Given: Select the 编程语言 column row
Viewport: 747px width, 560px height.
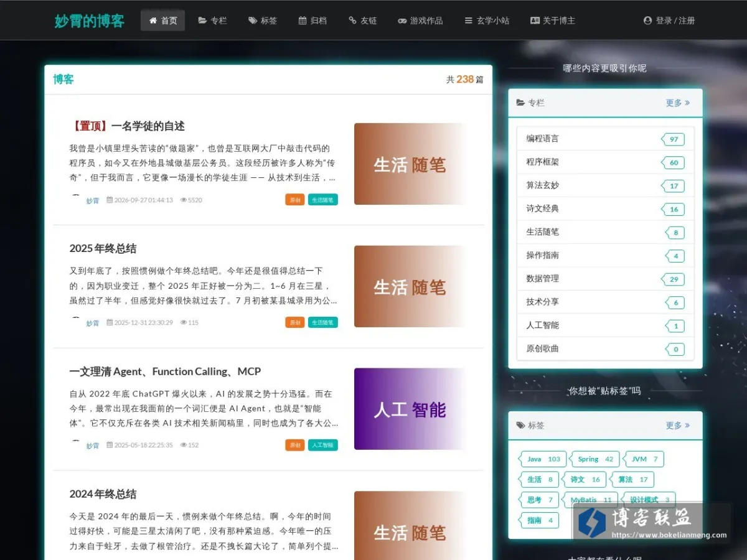Looking at the screenshot, I should pos(605,139).
